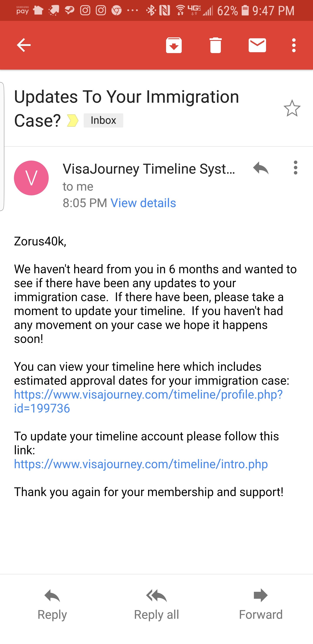Delete the email via trash icon
The image size is (313, 644).
pyautogui.click(x=216, y=45)
